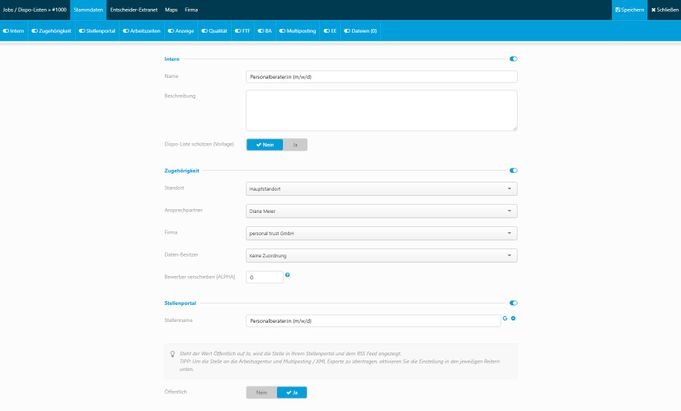This screenshot has height=411, width=681.
Task: Open the Daten-Besitzer dropdown
Action: click(381, 255)
